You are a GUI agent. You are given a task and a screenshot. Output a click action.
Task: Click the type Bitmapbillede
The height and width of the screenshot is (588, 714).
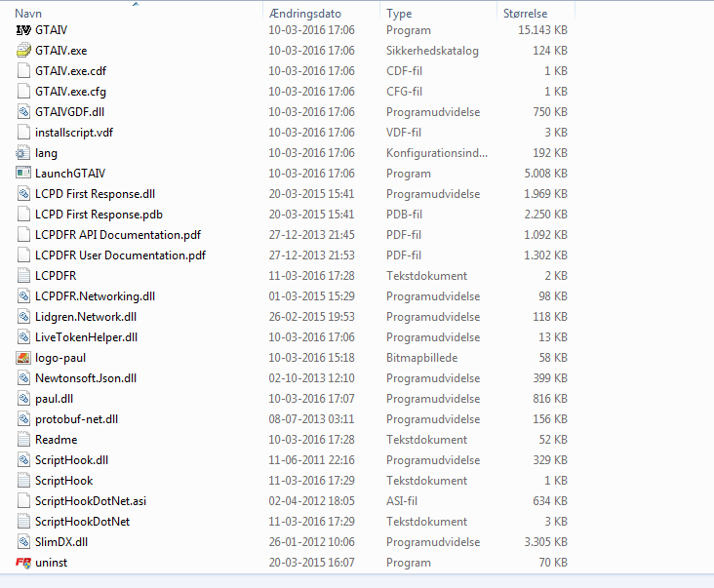pyautogui.click(x=421, y=358)
